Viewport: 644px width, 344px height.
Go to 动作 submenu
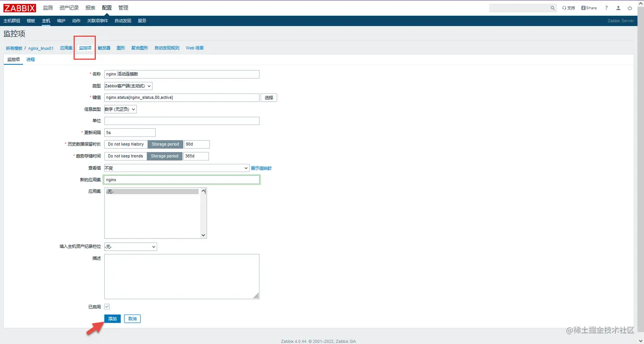76,21
